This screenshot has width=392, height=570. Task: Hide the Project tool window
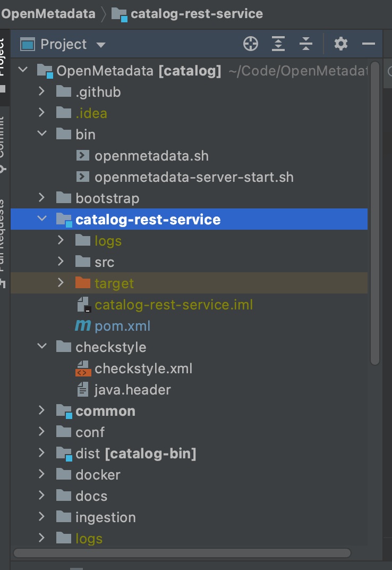point(369,44)
